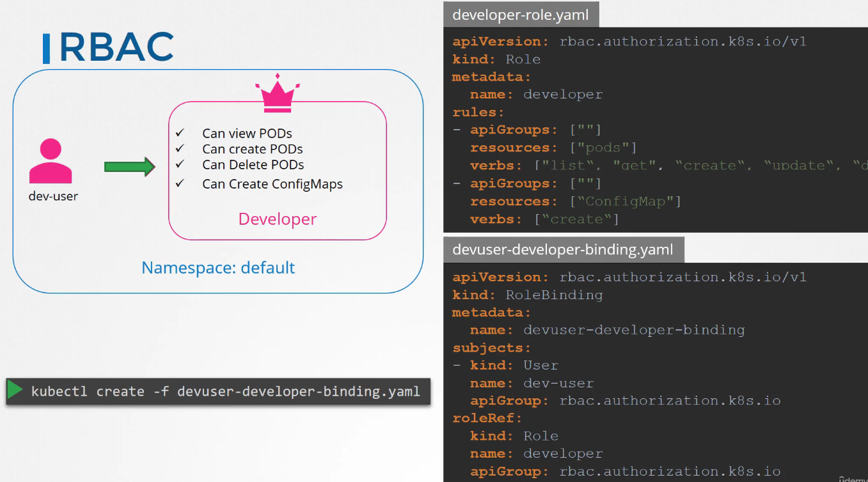Click the green triangle beside kubectl command
The height and width of the screenshot is (482, 868).
15,391
